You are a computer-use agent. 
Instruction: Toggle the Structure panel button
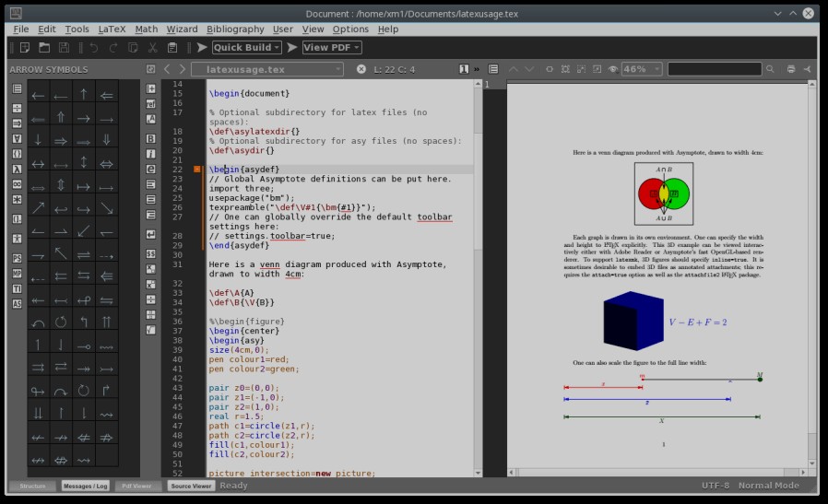coord(32,486)
